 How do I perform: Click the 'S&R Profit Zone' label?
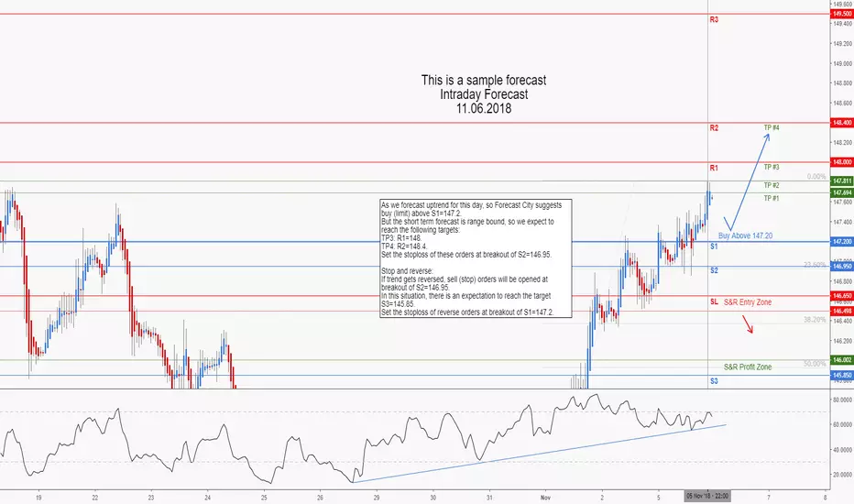coord(748,367)
